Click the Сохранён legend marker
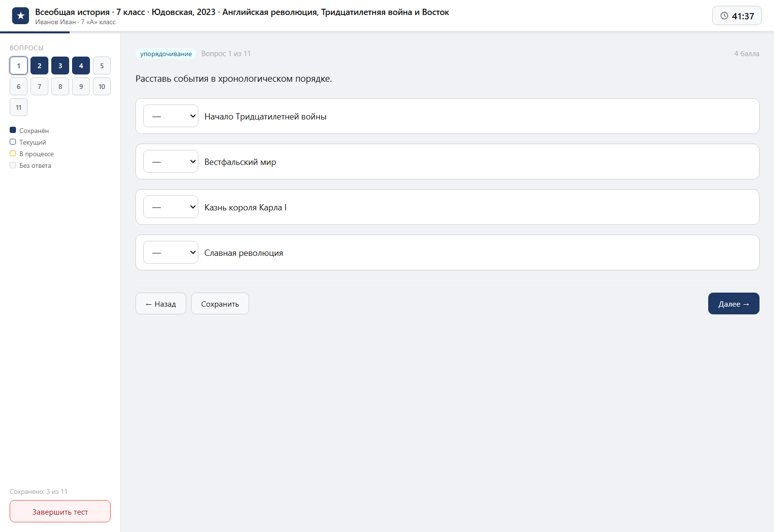 click(x=13, y=130)
